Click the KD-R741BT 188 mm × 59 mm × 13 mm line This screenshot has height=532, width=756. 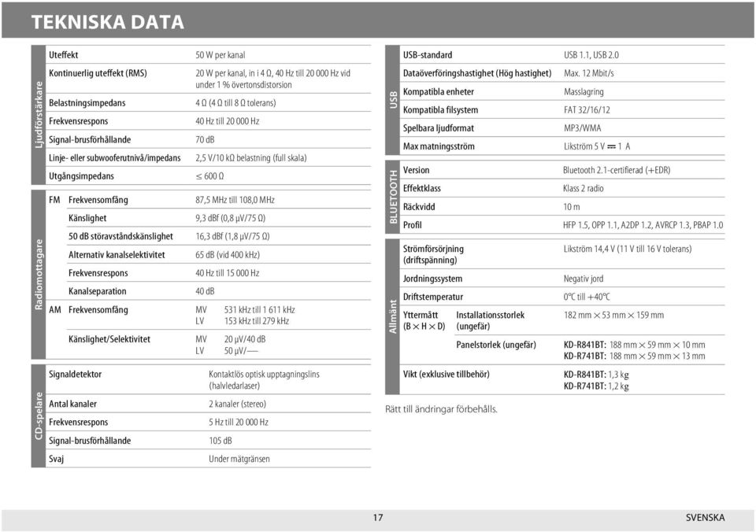tap(635, 357)
